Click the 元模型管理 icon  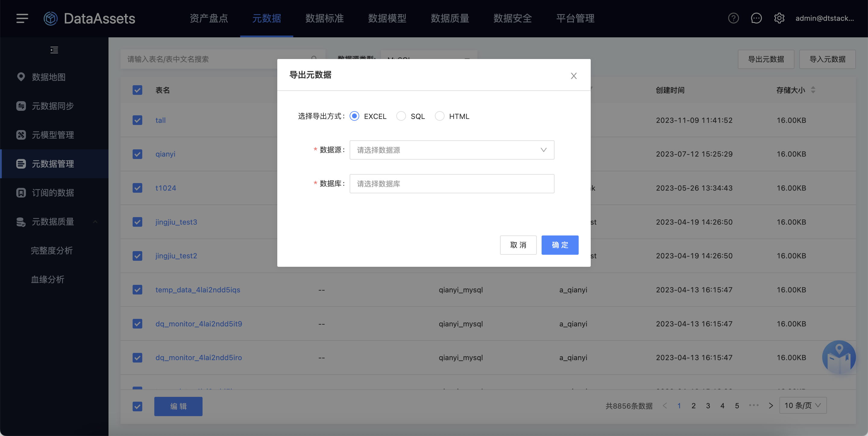point(21,135)
